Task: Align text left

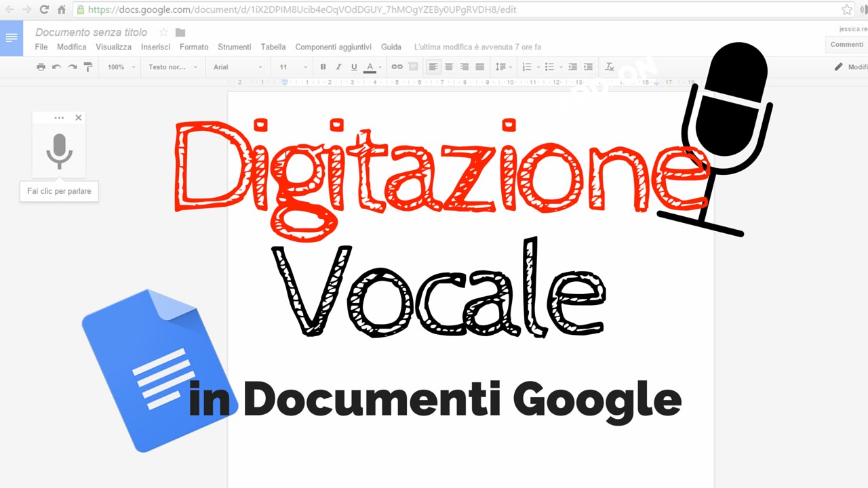Action: (433, 67)
